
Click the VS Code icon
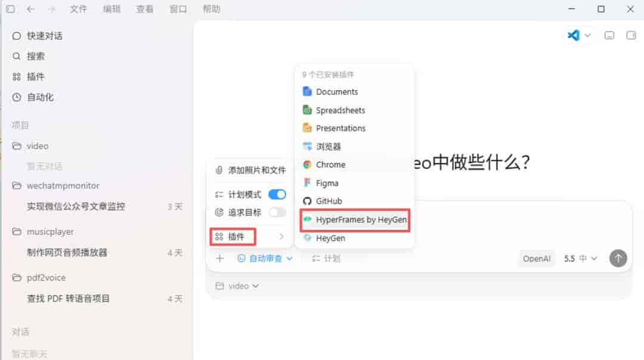coord(574,35)
